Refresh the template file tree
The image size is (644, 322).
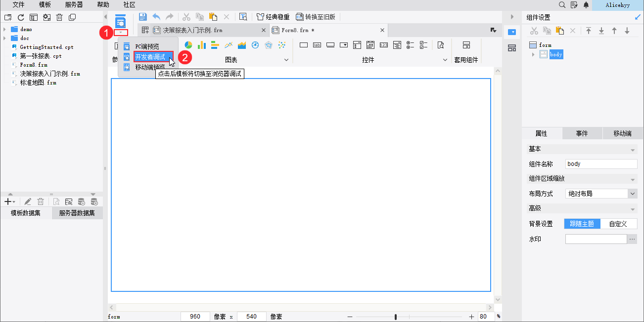click(x=21, y=17)
